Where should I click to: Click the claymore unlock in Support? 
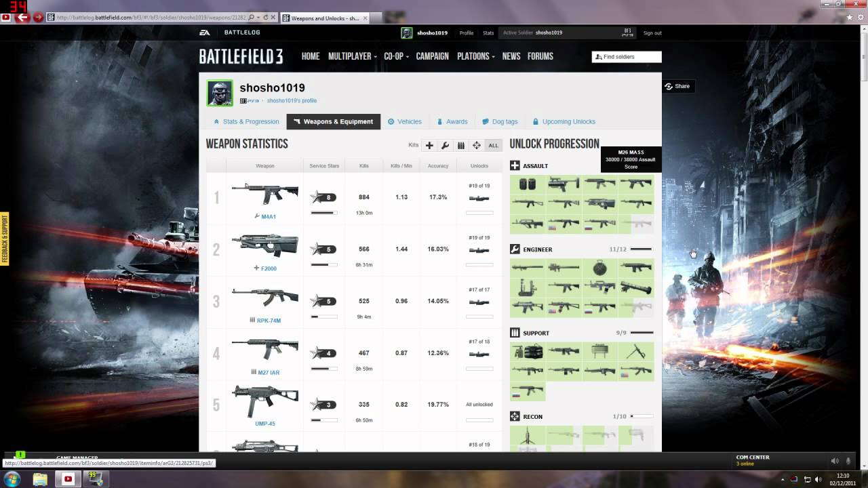[599, 351]
